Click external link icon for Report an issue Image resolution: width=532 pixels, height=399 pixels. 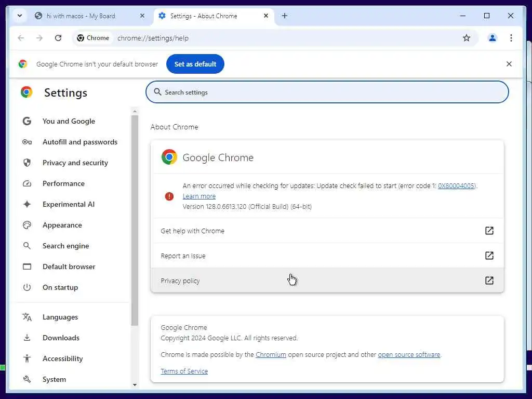point(489,256)
